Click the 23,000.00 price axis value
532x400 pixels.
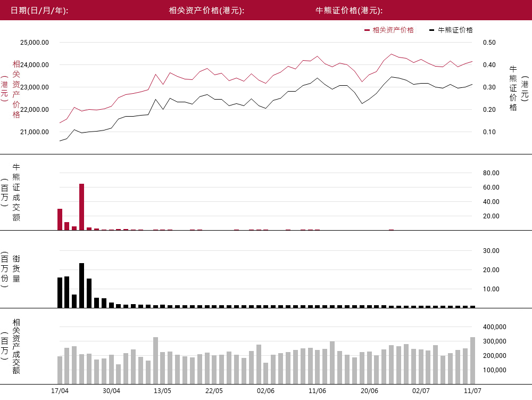click(35, 87)
